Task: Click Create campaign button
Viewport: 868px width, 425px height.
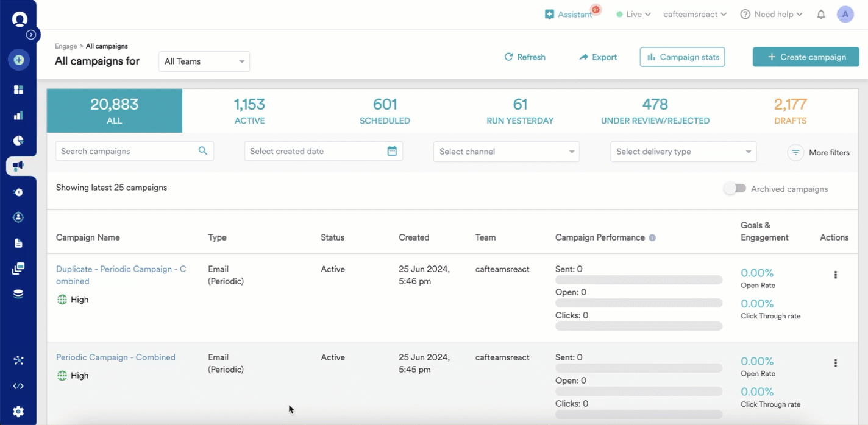Action: tap(806, 57)
